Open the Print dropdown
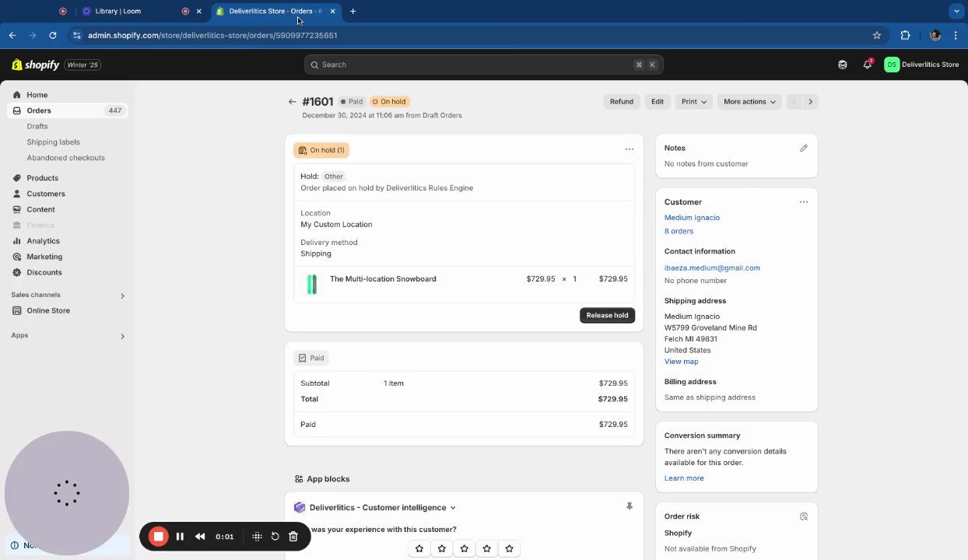968x560 pixels. [694, 102]
